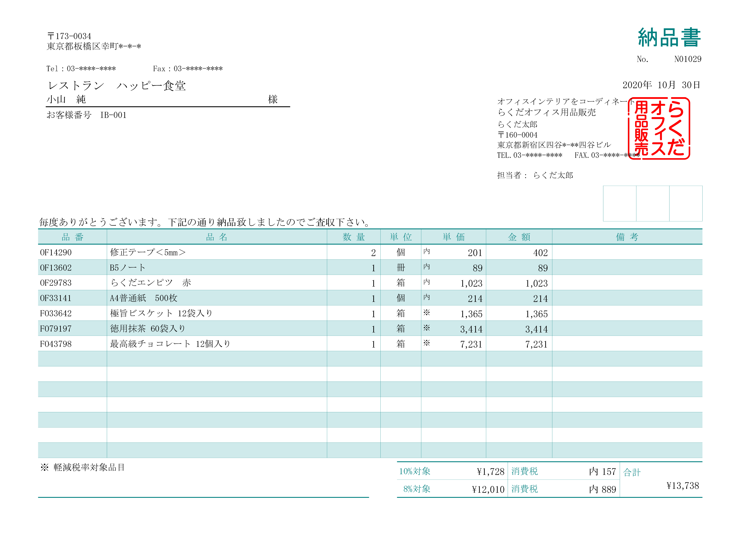This screenshot has height=534, width=756.
Task: Click the item 極旨ビスケット 12袋入り
Action: tap(161, 314)
